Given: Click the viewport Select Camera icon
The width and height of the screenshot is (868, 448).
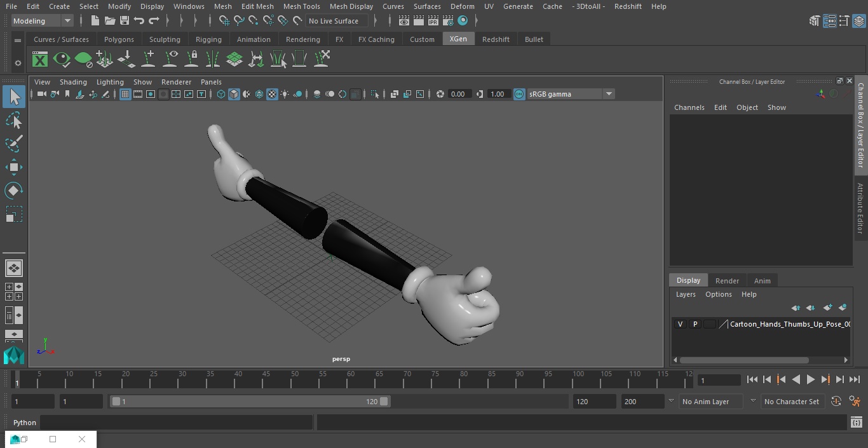Looking at the screenshot, I should [41, 94].
